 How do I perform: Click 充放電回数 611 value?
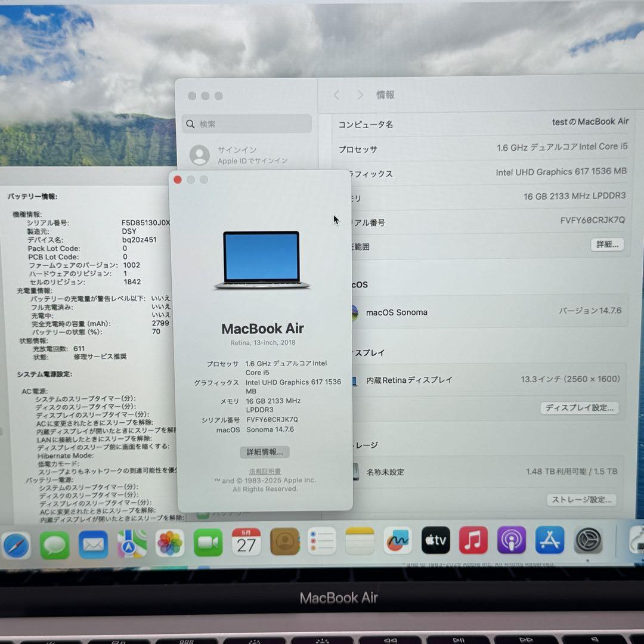[79, 348]
